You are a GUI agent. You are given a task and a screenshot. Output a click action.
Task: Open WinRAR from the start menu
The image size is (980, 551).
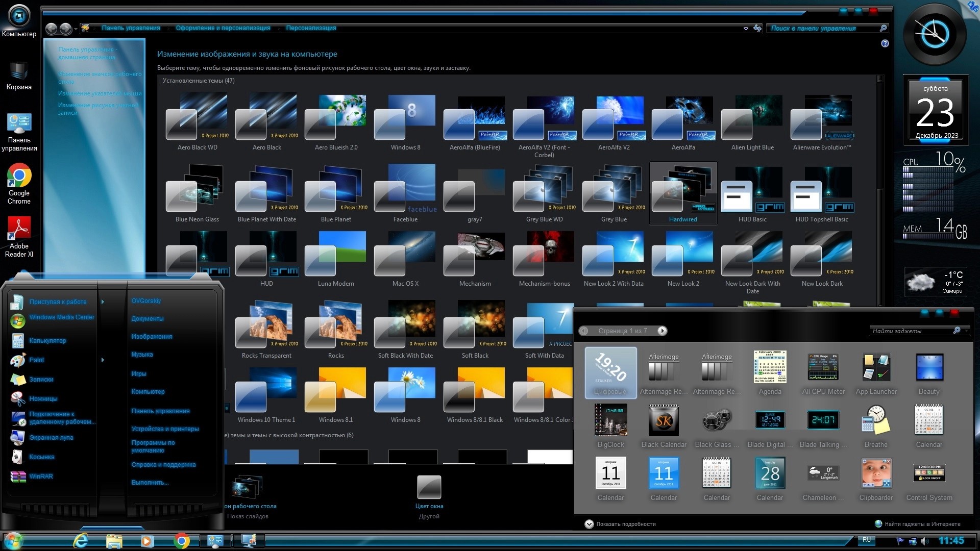pyautogui.click(x=41, y=476)
